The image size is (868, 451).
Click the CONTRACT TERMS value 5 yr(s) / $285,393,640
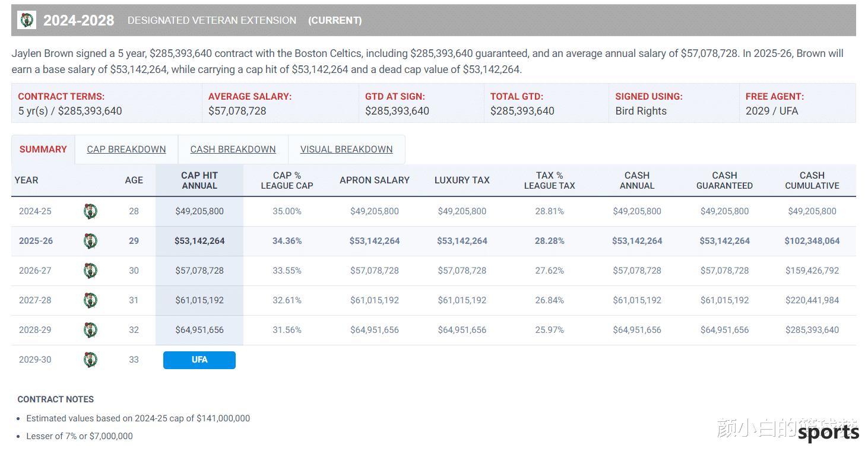point(70,111)
